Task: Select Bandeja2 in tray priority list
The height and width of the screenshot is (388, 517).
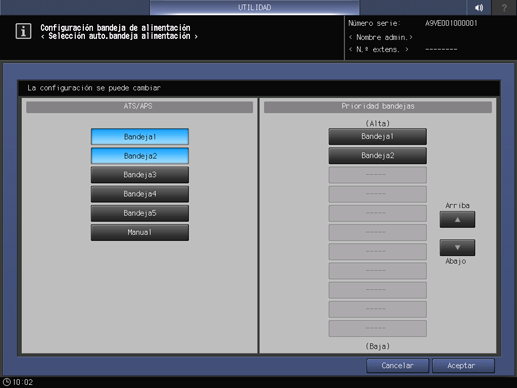Action: (378, 156)
